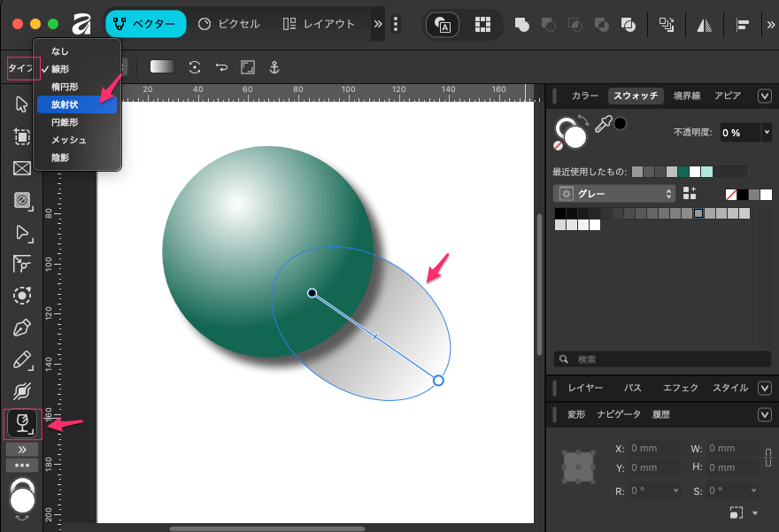Click the Node tool icon
779x532 pixels.
[x=22, y=233]
